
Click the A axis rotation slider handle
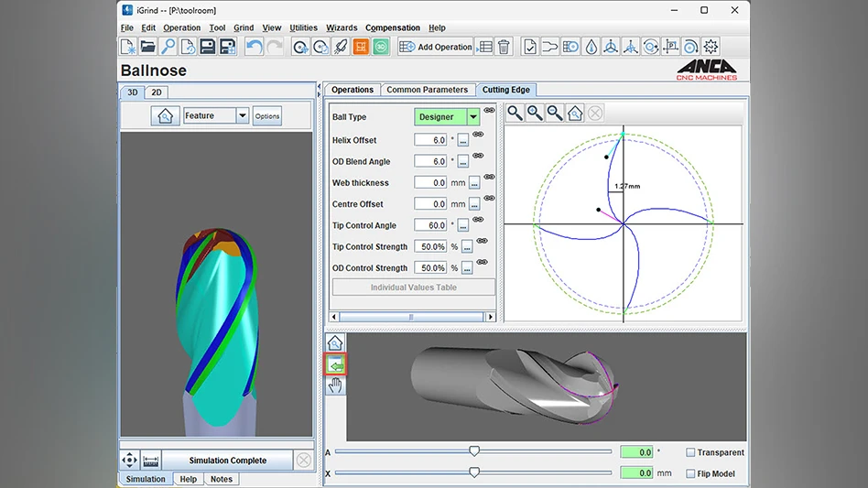point(474,450)
